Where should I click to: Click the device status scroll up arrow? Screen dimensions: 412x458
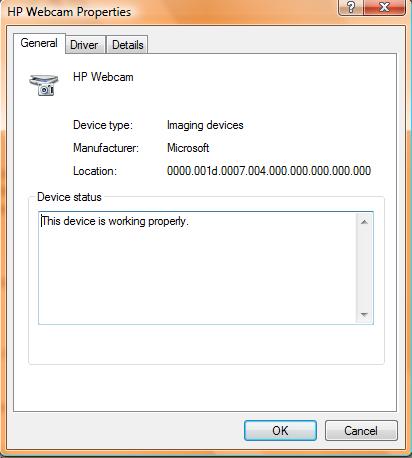[x=364, y=222]
